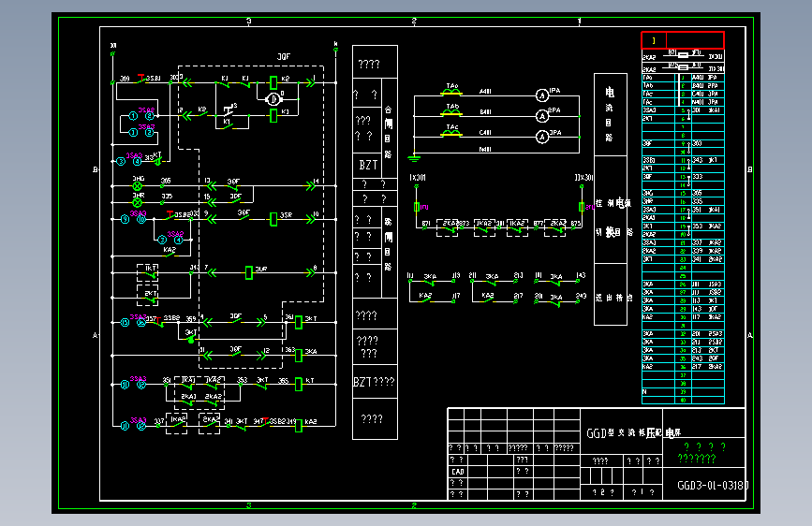Click the cyan circle numbered 9
The image size is (812, 526).
coord(125,219)
